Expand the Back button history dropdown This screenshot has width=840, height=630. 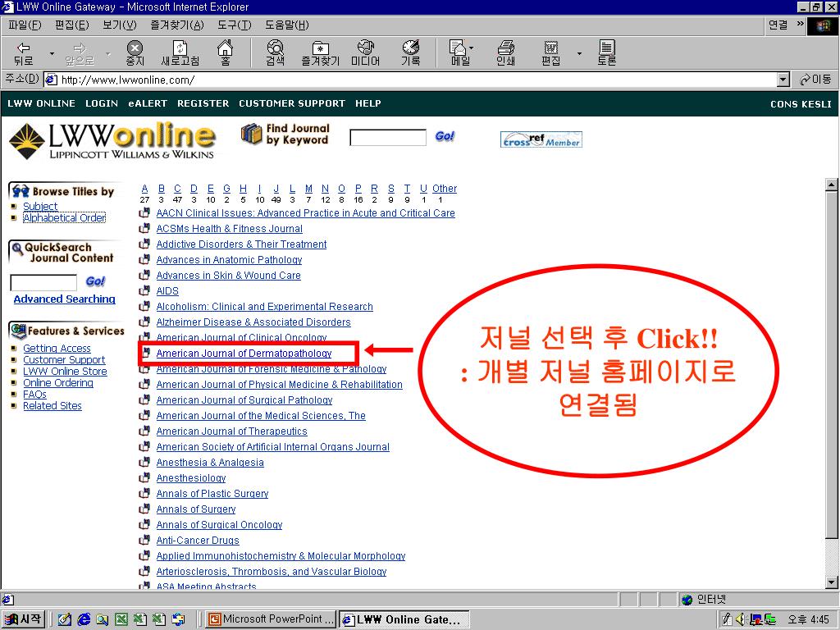click(52, 53)
